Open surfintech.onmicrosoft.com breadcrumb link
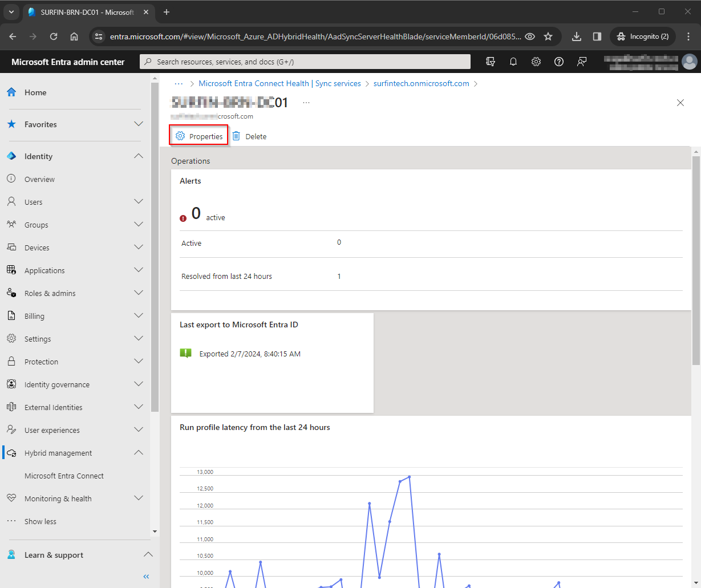The height and width of the screenshot is (588, 701). click(x=421, y=83)
